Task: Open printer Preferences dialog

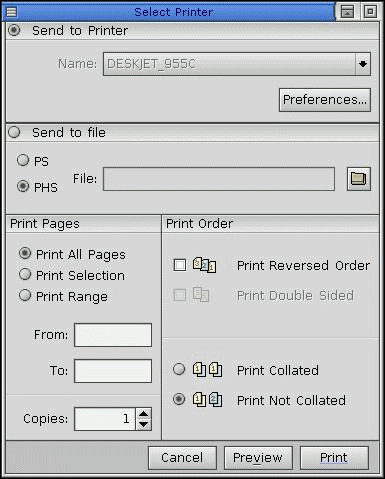Action: pos(325,100)
